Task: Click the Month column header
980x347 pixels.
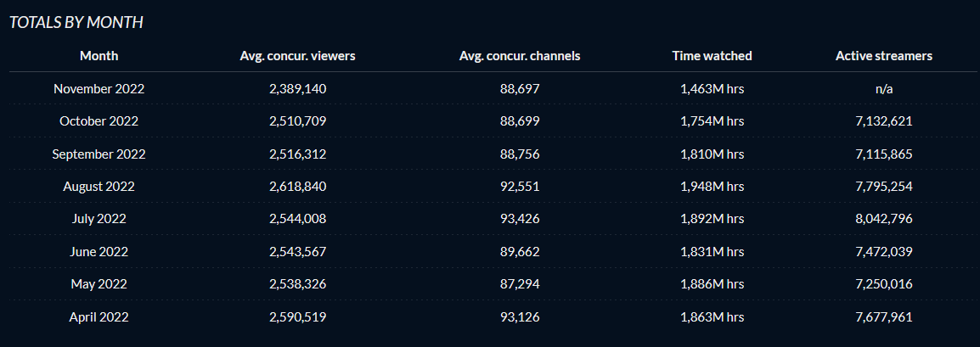Action: (x=99, y=55)
